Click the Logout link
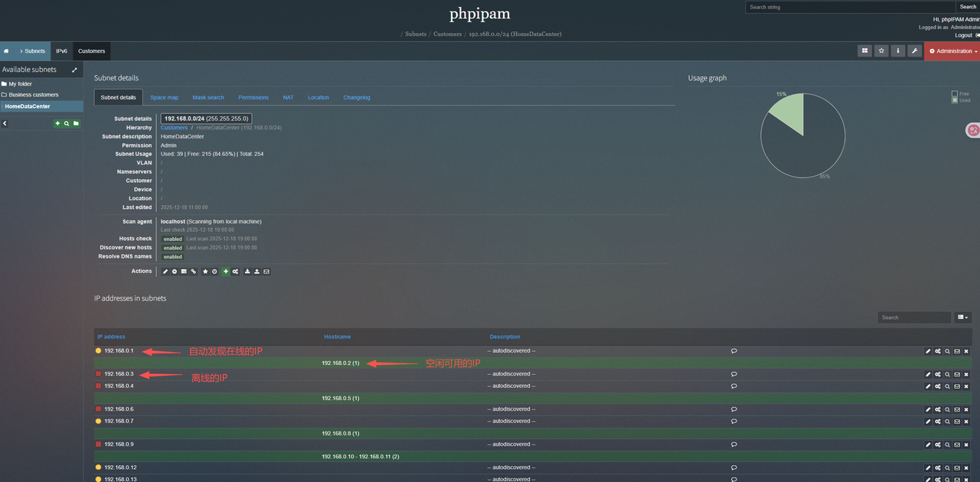The height and width of the screenshot is (482, 980). click(x=963, y=35)
